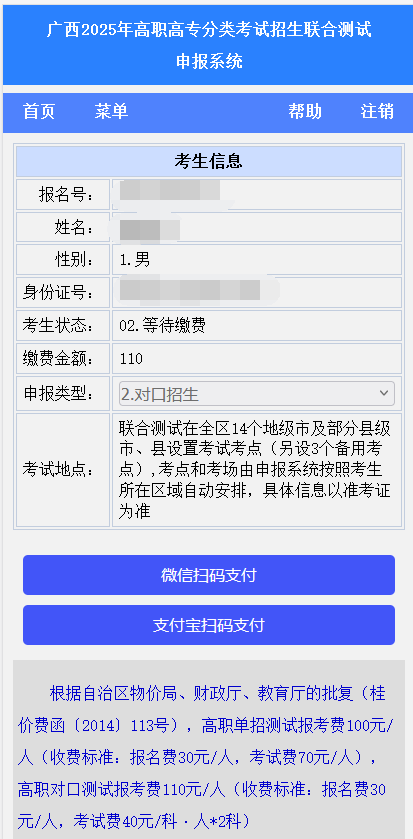
Task: Click the 缴费金额 value 110
Action: click(x=131, y=359)
